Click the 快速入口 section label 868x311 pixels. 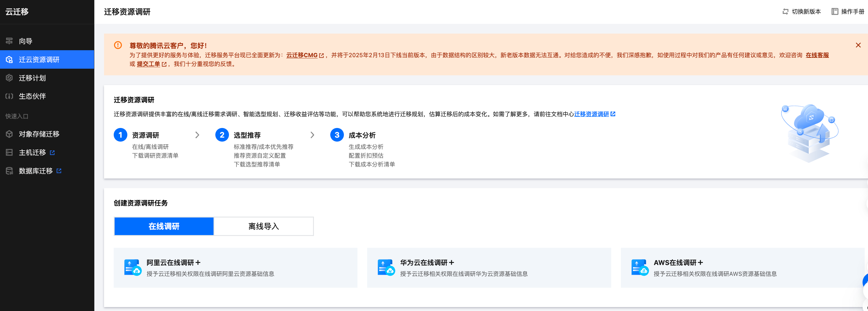17,116
